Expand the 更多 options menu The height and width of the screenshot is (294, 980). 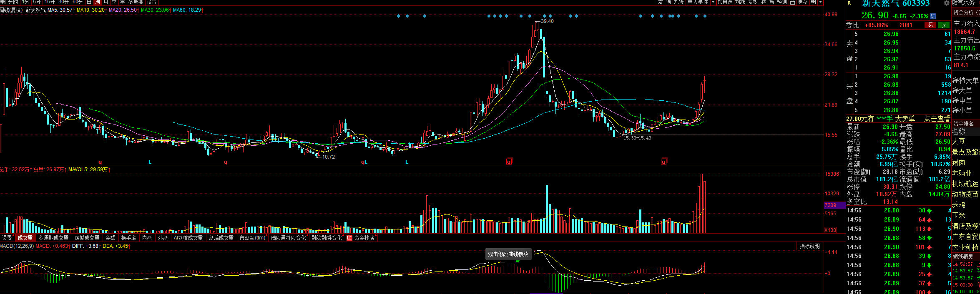tap(803, 2)
